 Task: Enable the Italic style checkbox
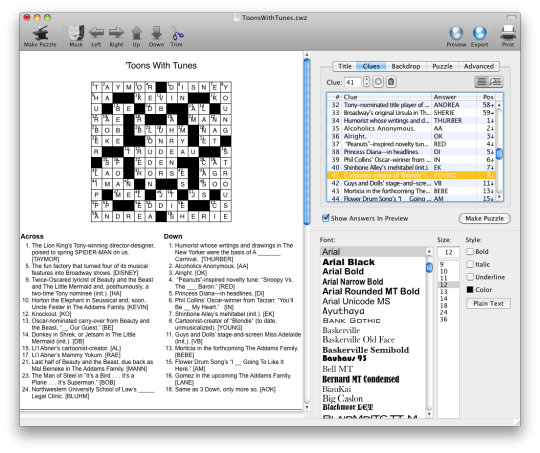[x=470, y=264]
